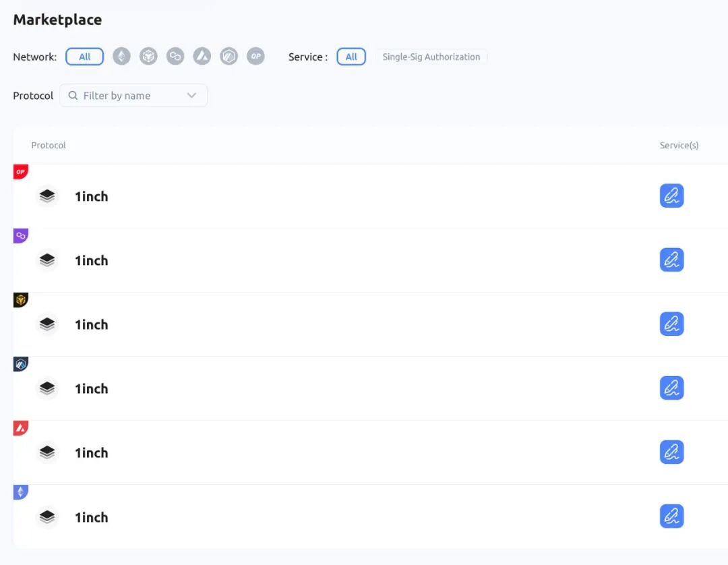Click the Service(s) column header
The image size is (728, 565).
coord(679,146)
